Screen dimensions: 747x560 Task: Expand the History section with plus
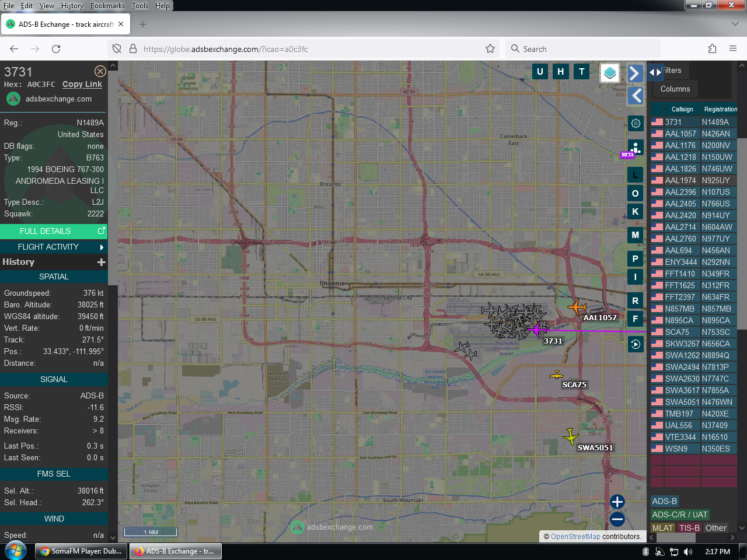102,262
